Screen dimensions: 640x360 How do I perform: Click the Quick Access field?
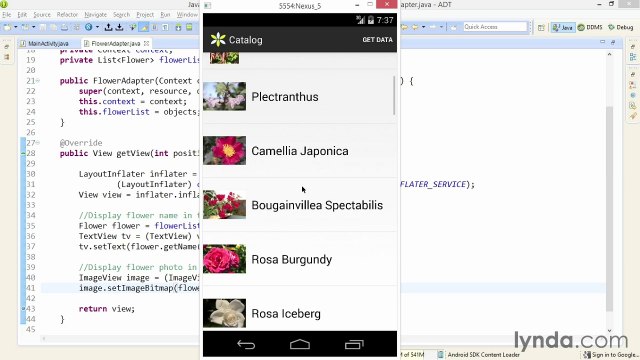(495, 27)
